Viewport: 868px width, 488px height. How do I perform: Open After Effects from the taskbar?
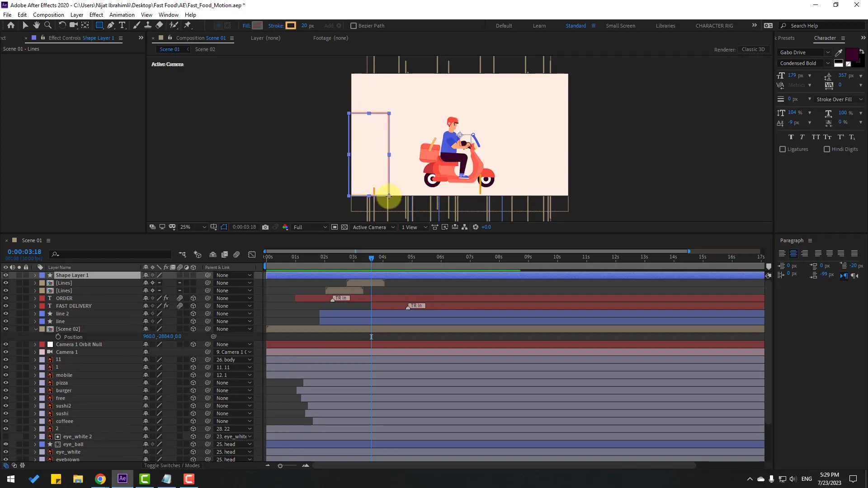pos(122,479)
